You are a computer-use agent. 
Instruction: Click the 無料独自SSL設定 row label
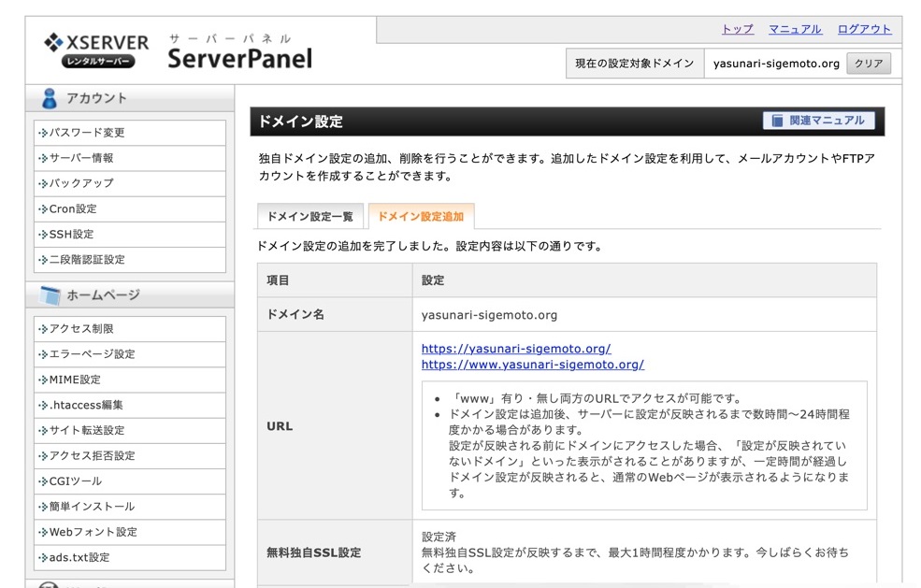pos(313,552)
